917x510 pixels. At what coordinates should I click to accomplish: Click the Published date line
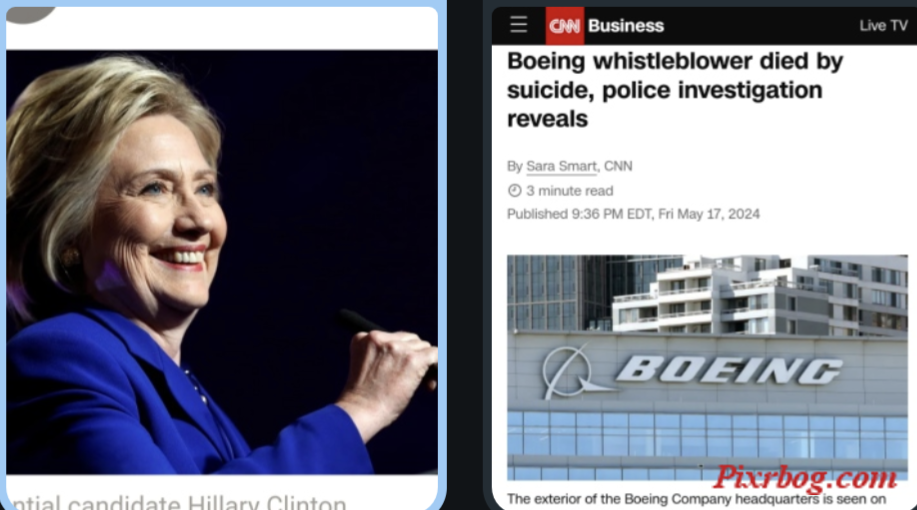[x=633, y=214]
